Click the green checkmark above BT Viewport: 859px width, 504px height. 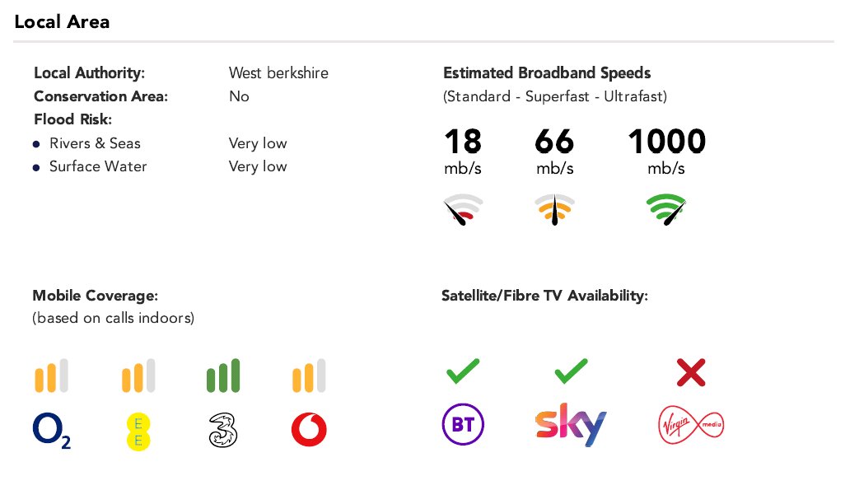463,371
